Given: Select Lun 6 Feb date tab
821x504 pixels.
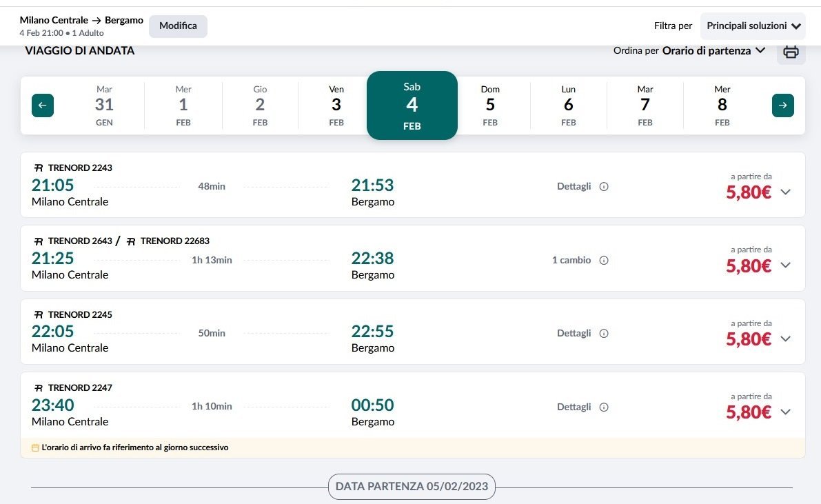Looking at the screenshot, I should (x=568, y=105).
